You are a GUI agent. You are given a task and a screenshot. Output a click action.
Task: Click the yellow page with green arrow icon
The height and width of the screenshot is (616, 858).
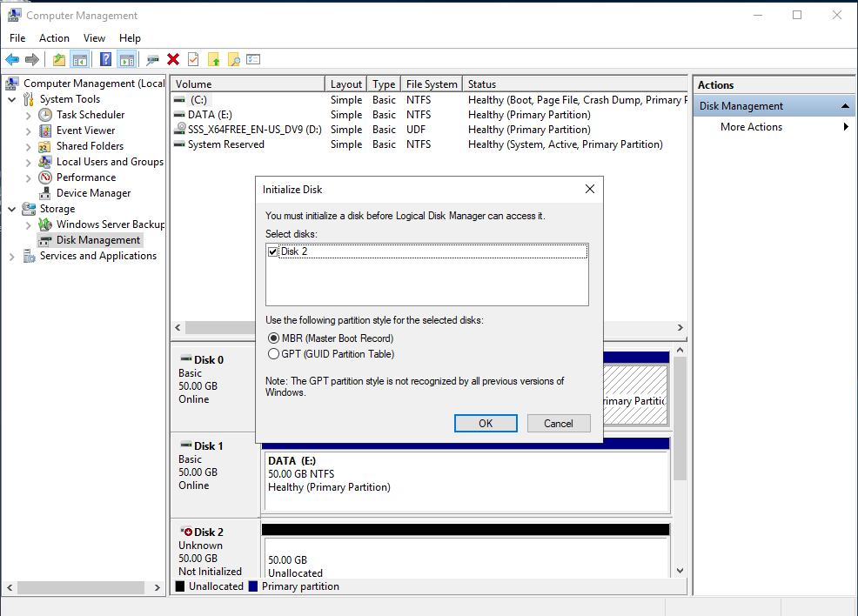pos(213,60)
